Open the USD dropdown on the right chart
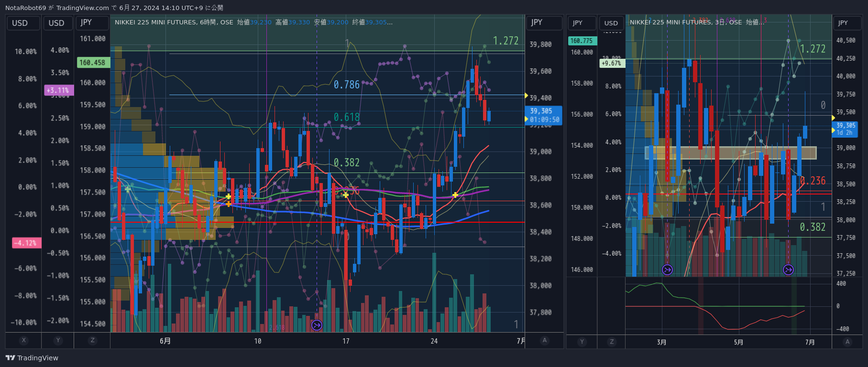Viewport: 868px width, 367px height. 612,23
